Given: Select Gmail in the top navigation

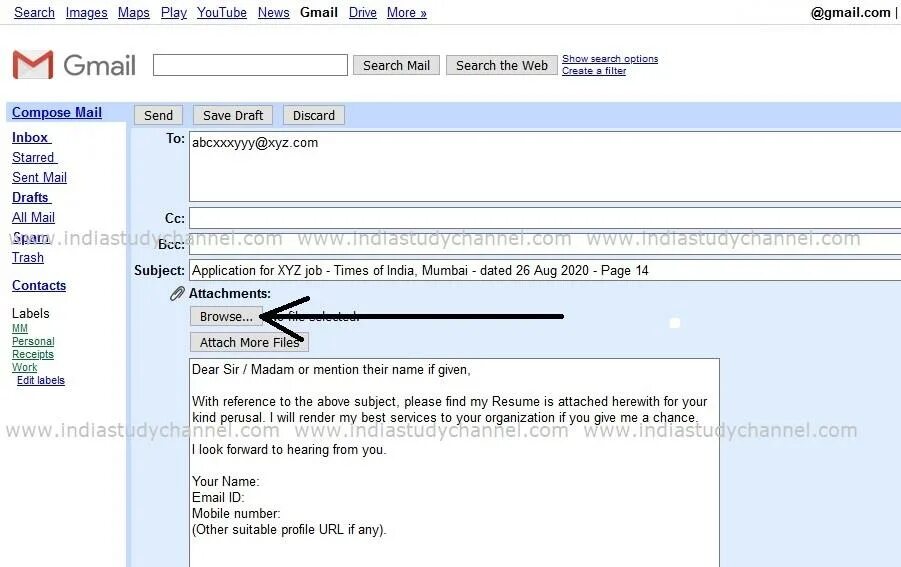Looking at the screenshot, I should click(319, 12).
